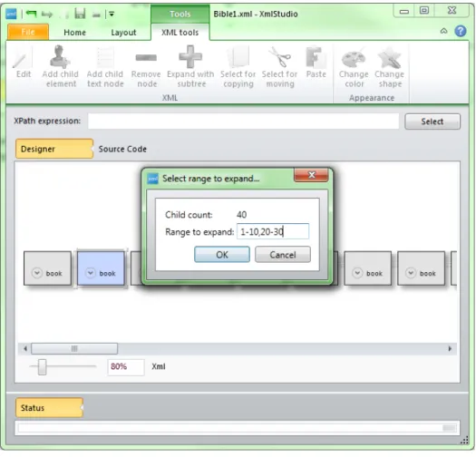The image size is (476, 457).
Task: Collapse the ribbon with the up chevron
Action: 443,31
